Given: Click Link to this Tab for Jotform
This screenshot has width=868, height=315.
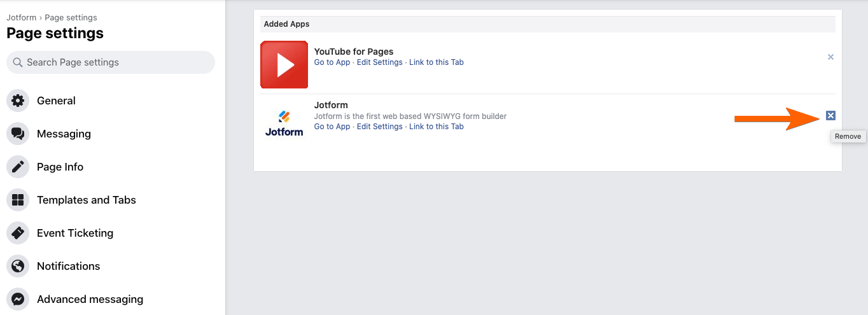Looking at the screenshot, I should 437,127.
